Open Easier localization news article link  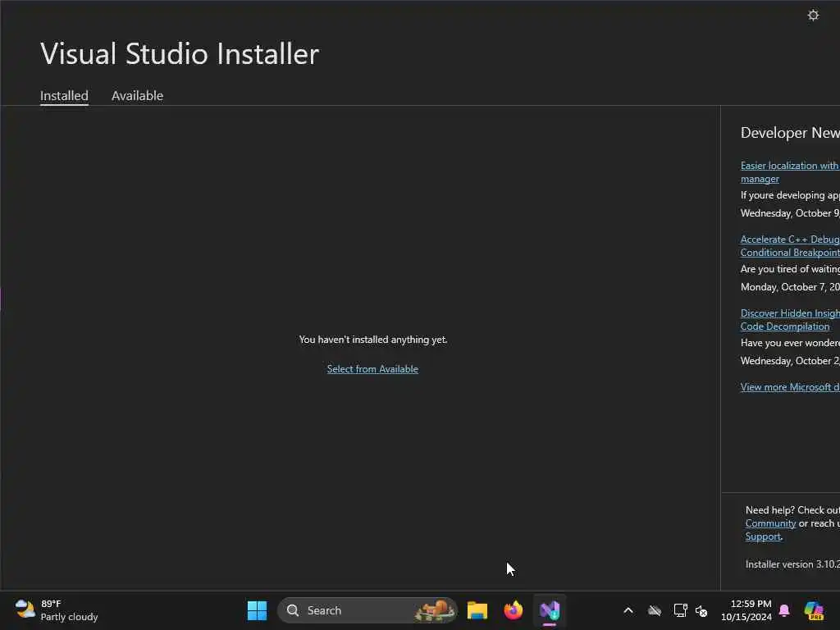(790, 172)
